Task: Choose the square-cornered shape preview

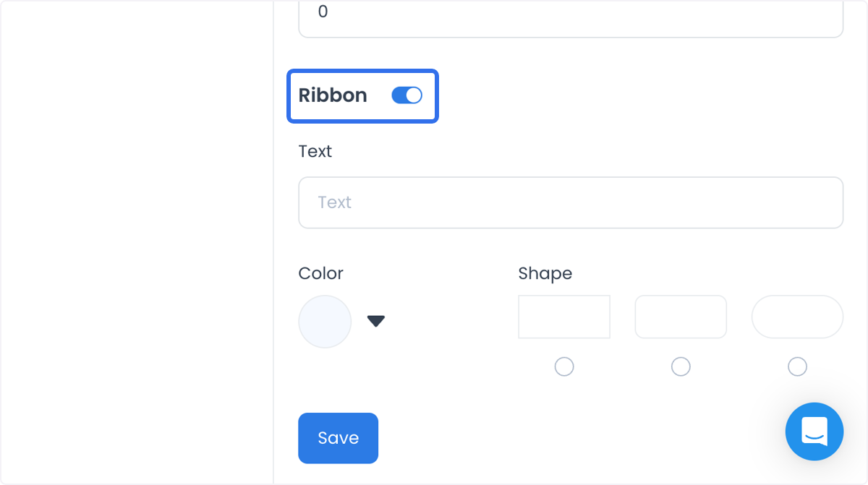Action: point(564,317)
